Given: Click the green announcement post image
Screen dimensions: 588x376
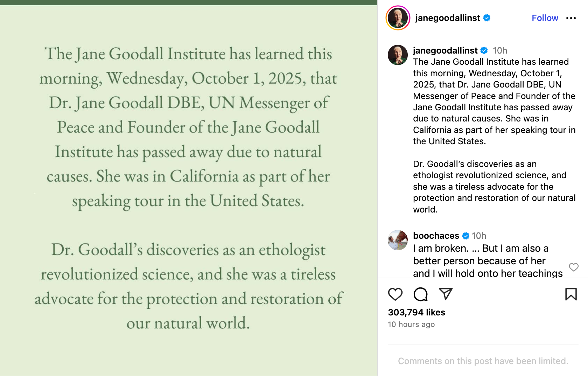Looking at the screenshot, I should 189,189.
